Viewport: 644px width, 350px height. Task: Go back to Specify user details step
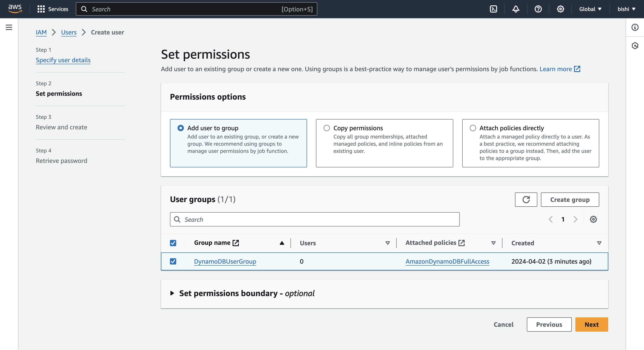click(x=63, y=60)
